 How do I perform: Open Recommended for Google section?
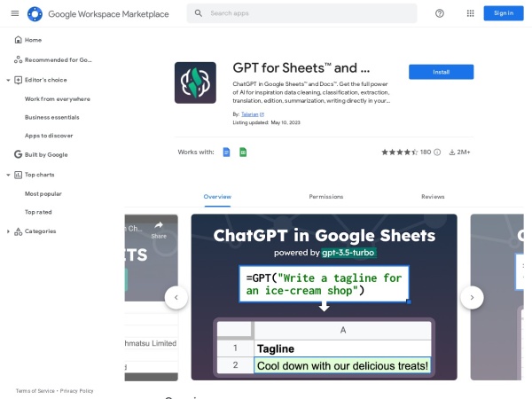coord(58,60)
